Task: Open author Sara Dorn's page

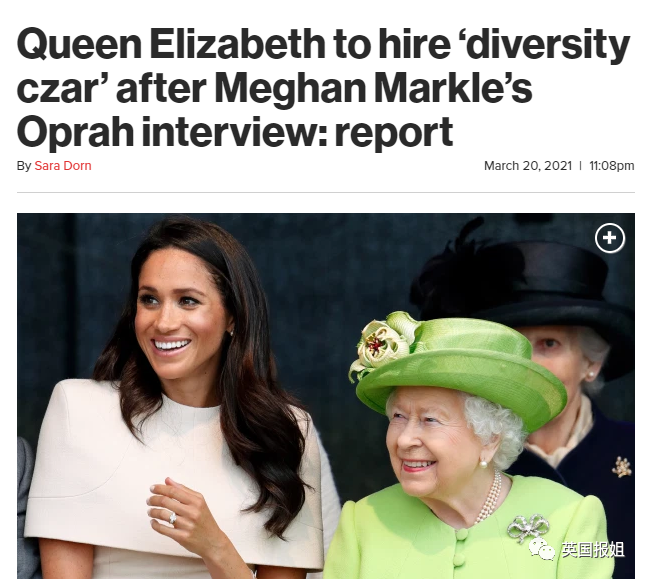Action: coord(63,166)
